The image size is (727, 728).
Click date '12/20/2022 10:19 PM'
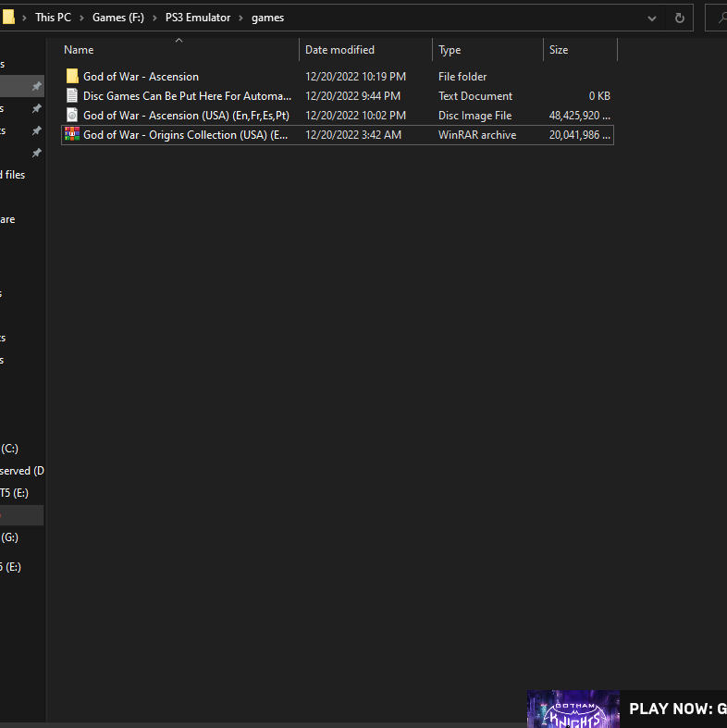point(355,77)
